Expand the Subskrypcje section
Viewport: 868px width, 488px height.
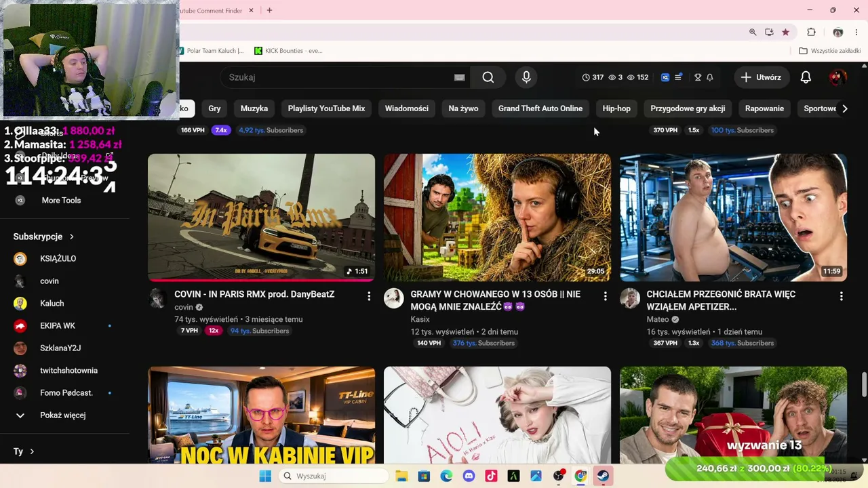tap(43, 237)
